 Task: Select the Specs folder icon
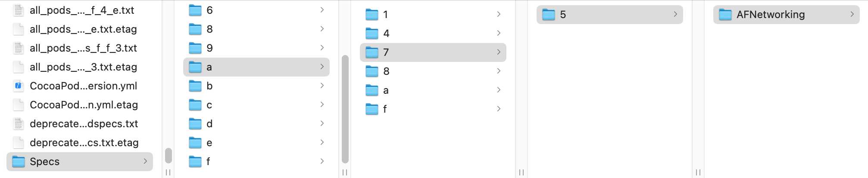(19, 162)
